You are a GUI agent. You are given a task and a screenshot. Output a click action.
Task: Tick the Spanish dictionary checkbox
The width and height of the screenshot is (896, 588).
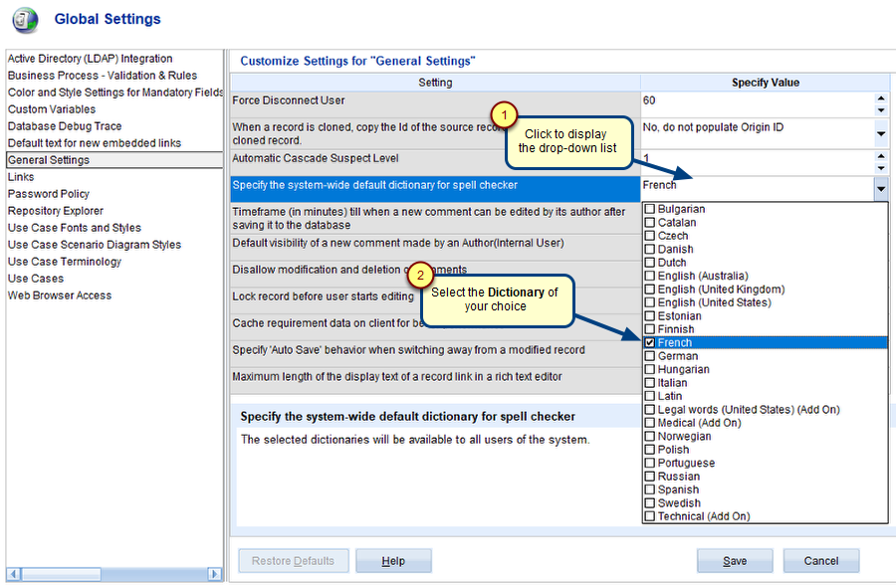click(x=650, y=490)
